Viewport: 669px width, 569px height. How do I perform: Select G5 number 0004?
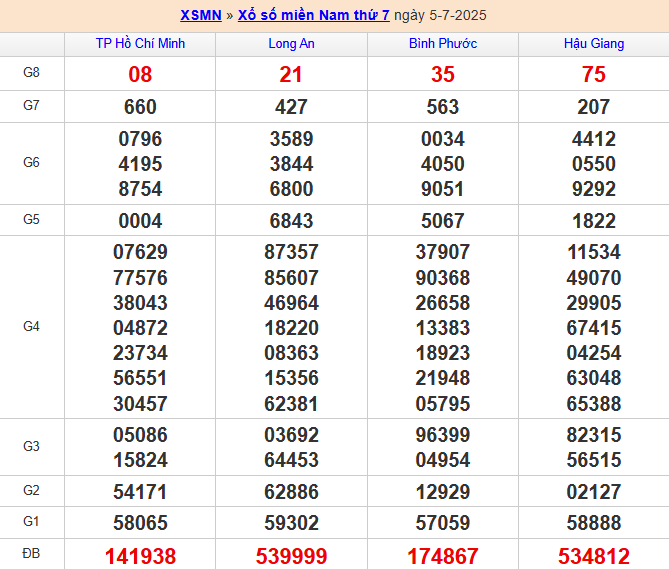click(x=140, y=221)
